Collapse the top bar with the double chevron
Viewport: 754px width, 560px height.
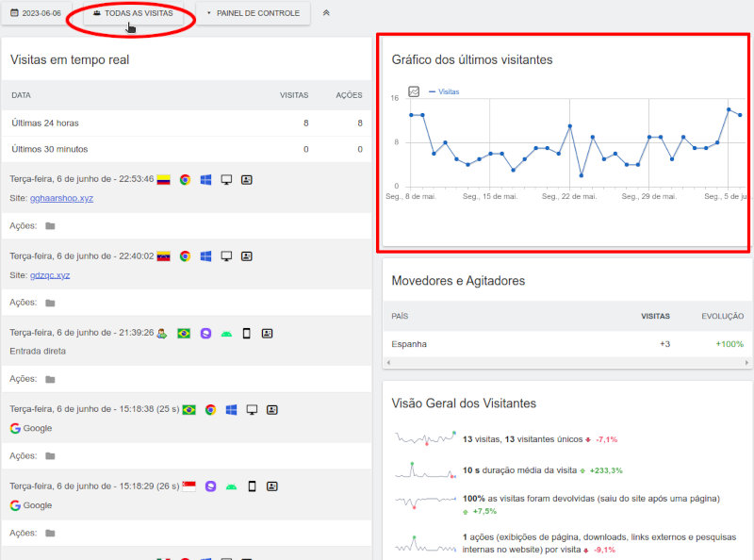click(326, 13)
